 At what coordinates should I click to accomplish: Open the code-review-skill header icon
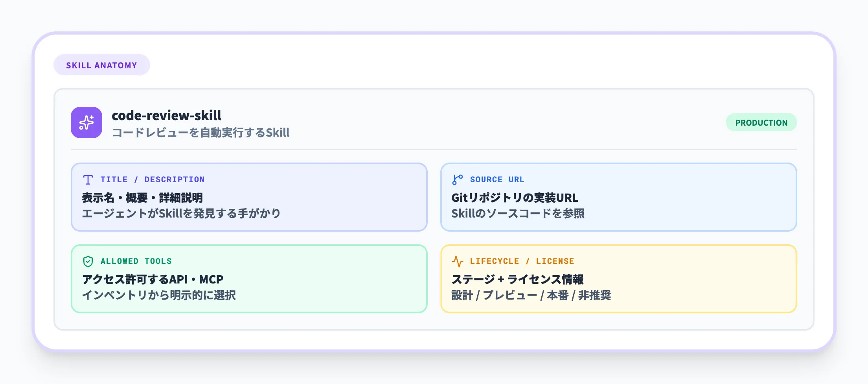(86, 123)
